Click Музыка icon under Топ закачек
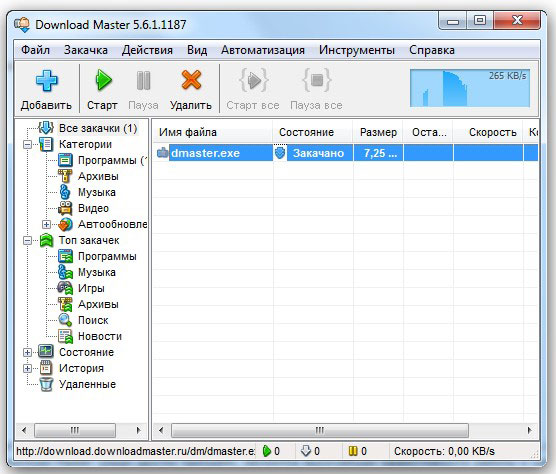This screenshot has width=556, height=474. 65,272
